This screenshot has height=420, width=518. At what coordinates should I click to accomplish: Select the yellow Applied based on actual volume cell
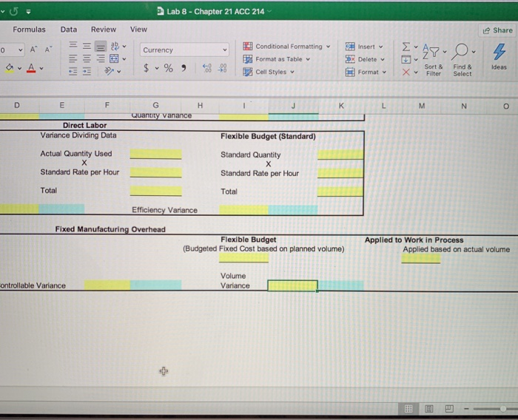[421, 259]
